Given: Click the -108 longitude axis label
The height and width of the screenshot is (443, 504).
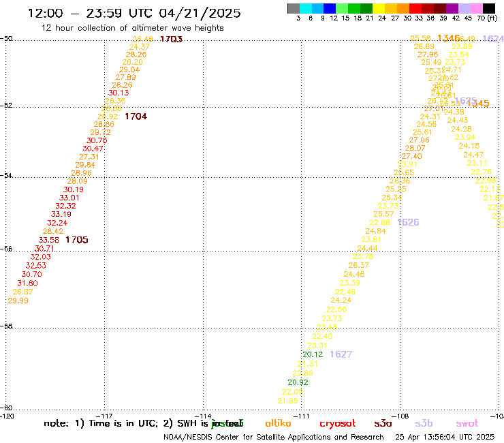Looking at the screenshot, I should click(x=400, y=416).
